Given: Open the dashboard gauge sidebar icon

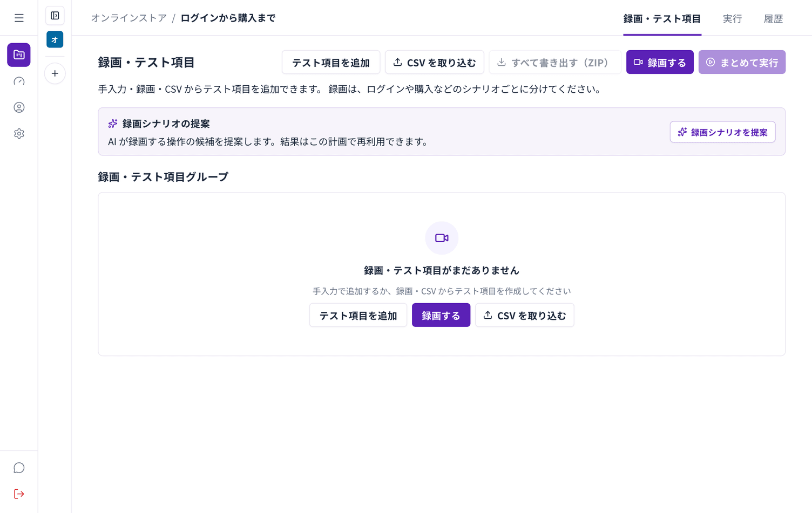Looking at the screenshot, I should [19, 81].
